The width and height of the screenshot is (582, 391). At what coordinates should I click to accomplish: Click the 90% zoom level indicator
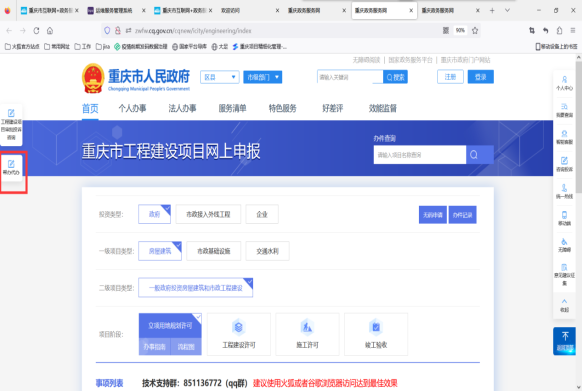click(460, 30)
